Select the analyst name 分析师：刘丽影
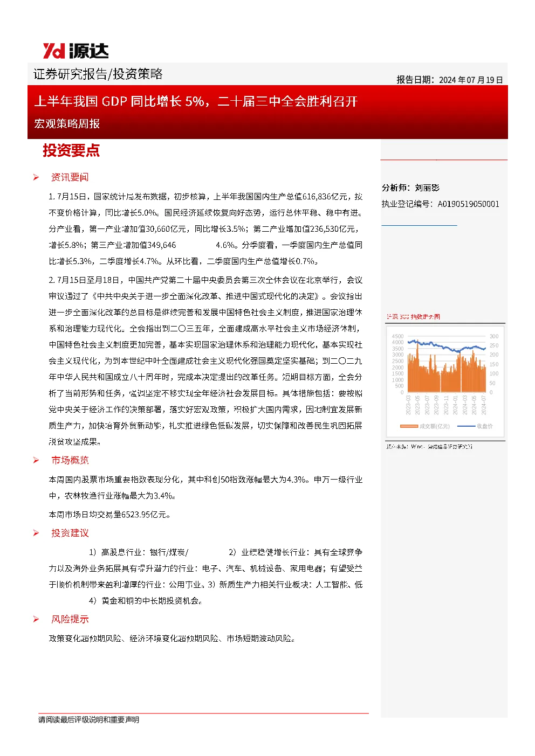Image resolution: width=535 pixels, height=756 pixels. (x=410, y=188)
